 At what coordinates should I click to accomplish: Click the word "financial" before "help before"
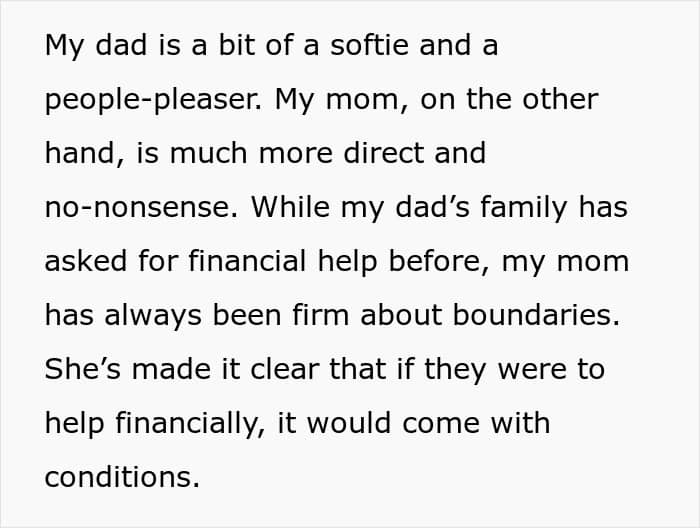click(x=247, y=261)
